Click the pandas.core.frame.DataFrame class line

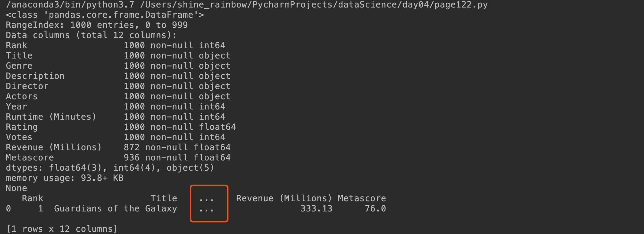coord(105,15)
